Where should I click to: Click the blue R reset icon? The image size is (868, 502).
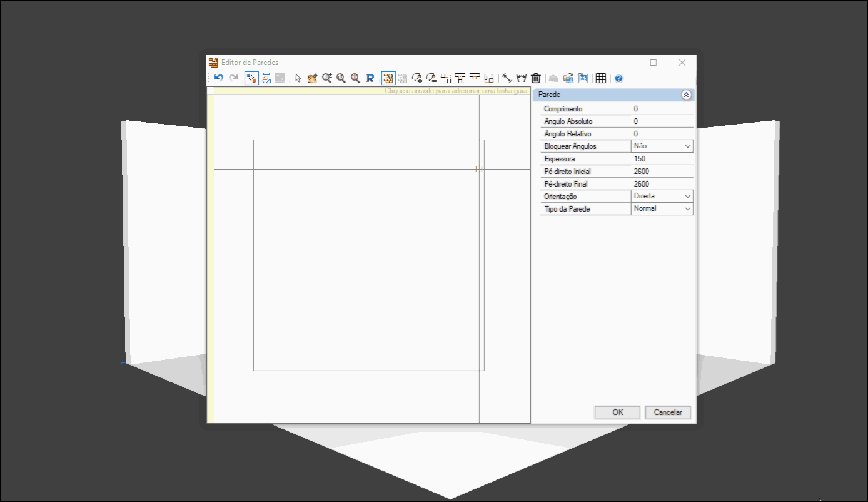click(x=370, y=78)
